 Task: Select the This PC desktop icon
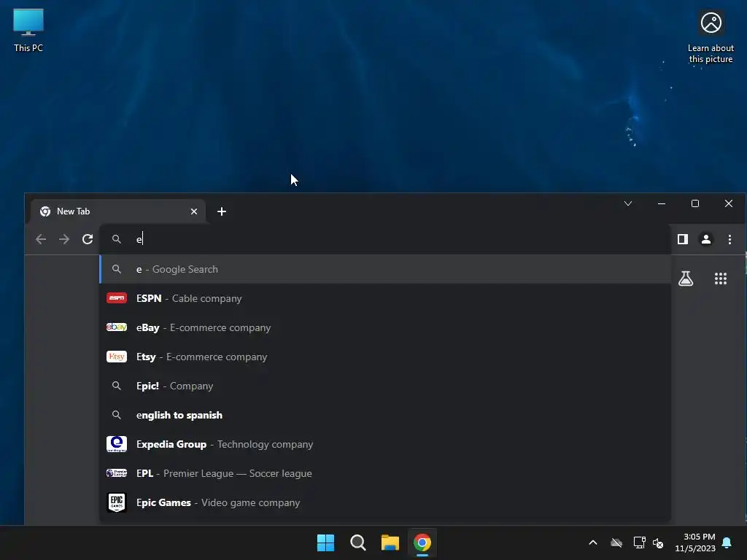[28, 31]
